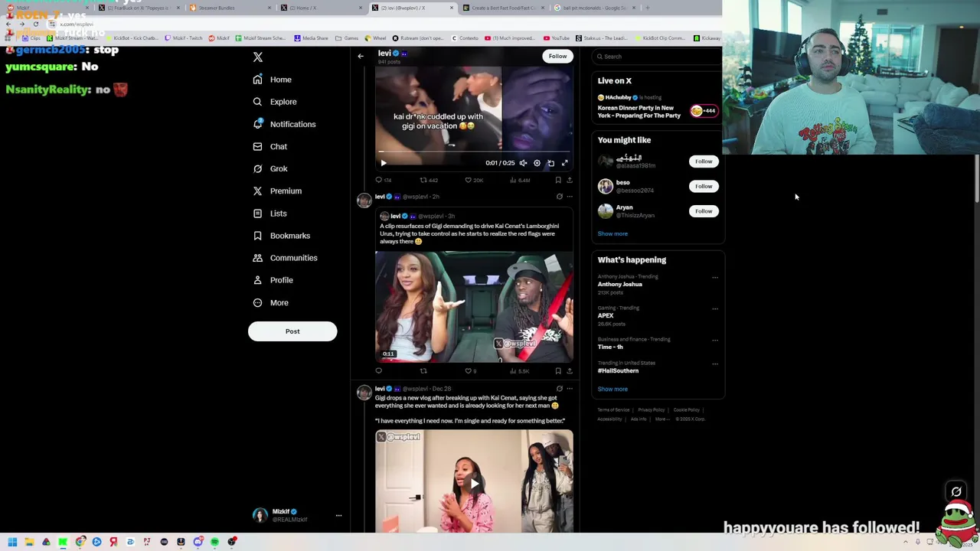Open the Home sidebar item

click(x=273, y=80)
